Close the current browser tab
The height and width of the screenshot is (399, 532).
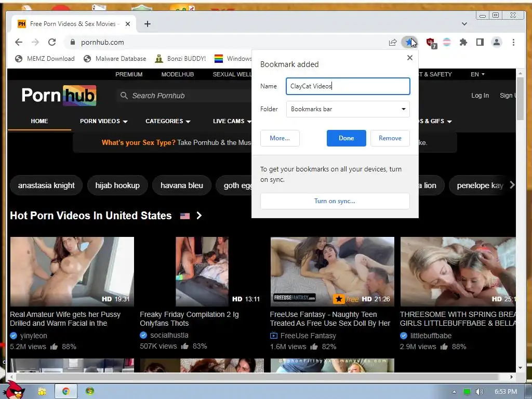[x=128, y=24]
